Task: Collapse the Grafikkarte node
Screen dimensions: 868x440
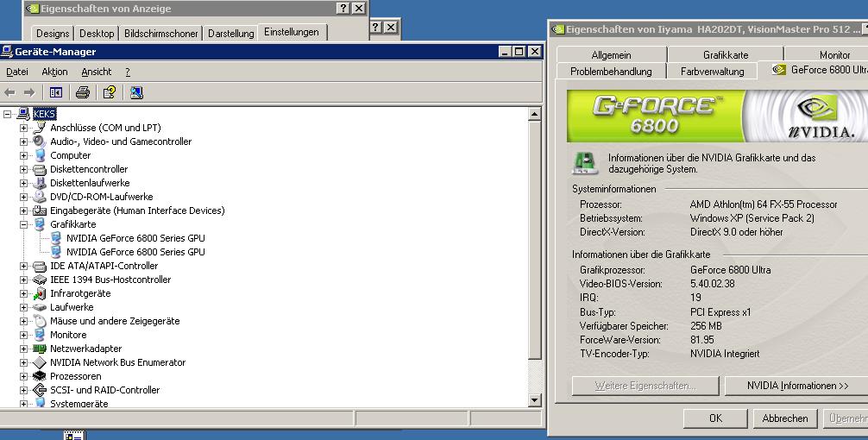Action: (x=23, y=224)
